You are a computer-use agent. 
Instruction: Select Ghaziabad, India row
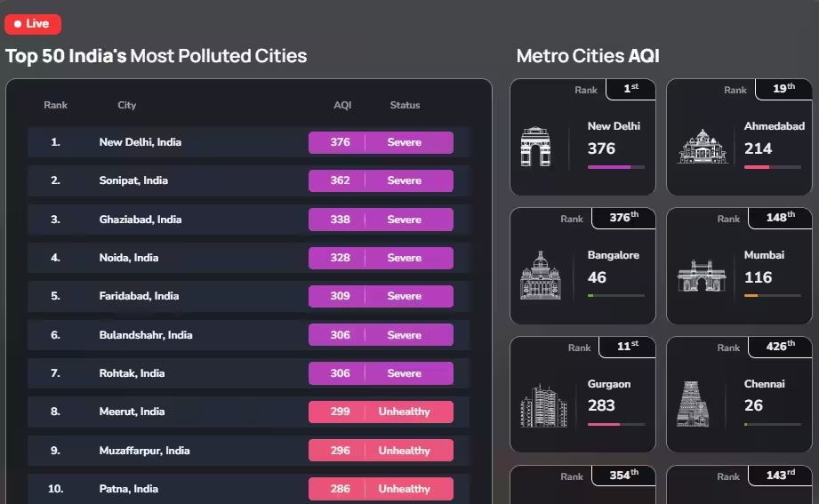pos(249,220)
